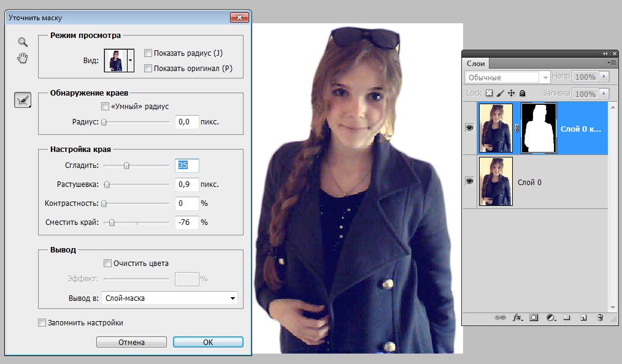Enable Показать радиус (J) checkbox
This screenshot has height=364, width=622.
pyautogui.click(x=148, y=53)
